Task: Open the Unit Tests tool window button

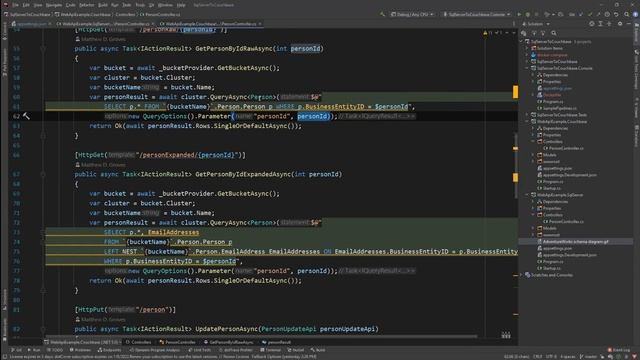Action: click(200, 350)
